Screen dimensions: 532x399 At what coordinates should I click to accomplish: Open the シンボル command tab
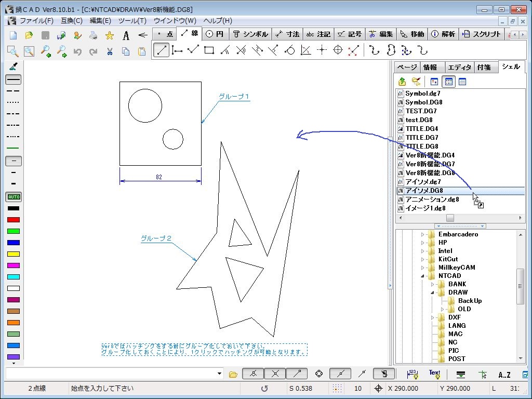click(x=251, y=34)
